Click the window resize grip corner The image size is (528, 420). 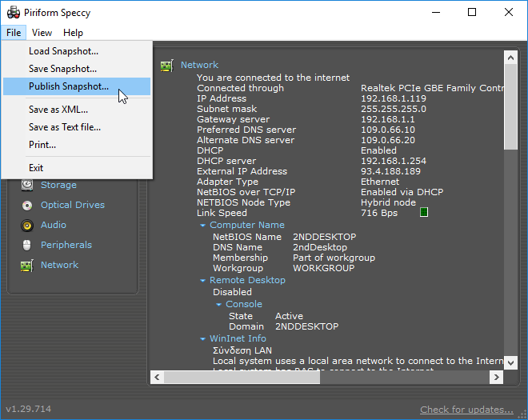522,414
